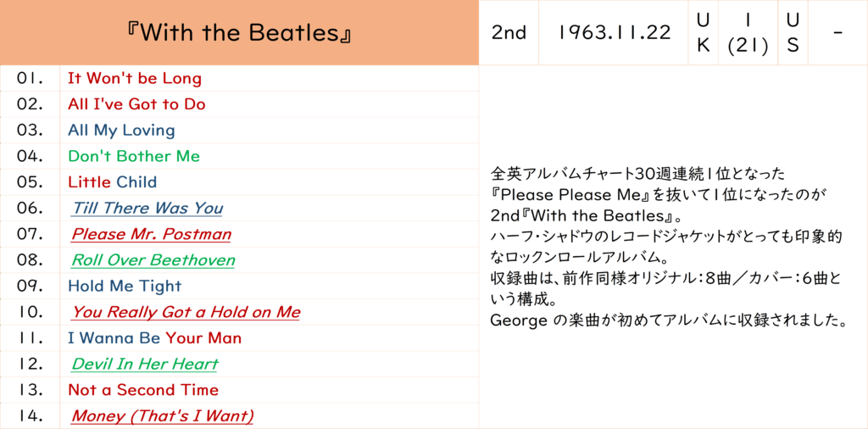Image resolution: width=868 pixels, height=429 pixels.
Task: Click the "Not a Second Time" title
Action: click(143, 390)
